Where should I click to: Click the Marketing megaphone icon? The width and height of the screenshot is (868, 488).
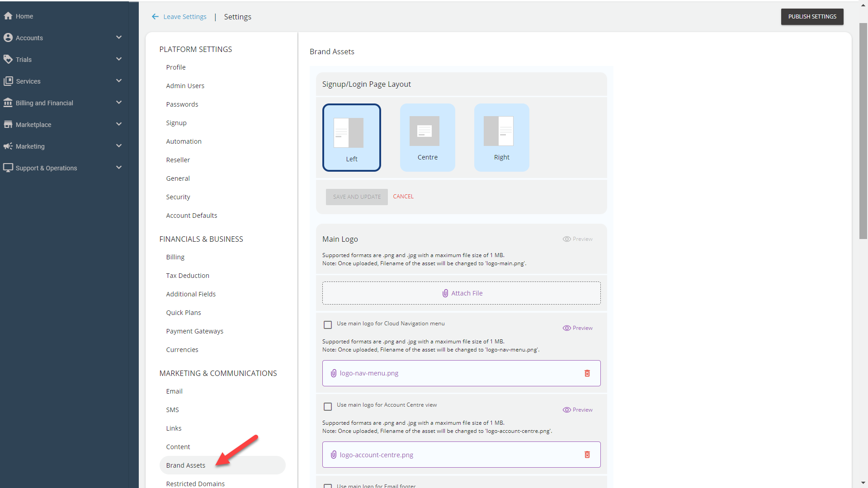coord(8,146)
